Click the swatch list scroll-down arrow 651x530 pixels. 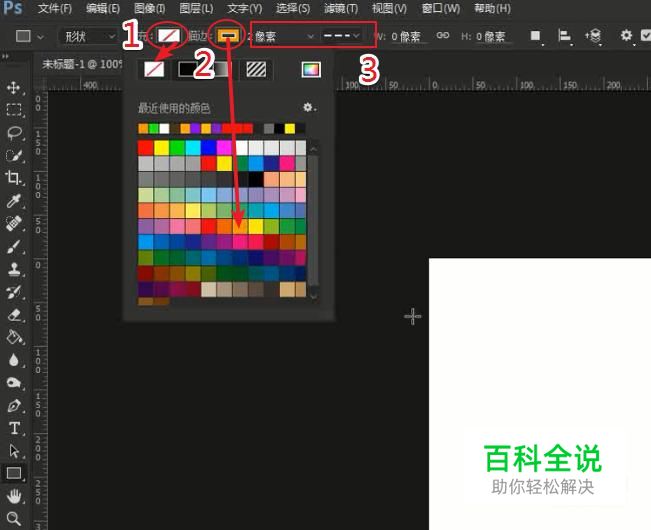pyautogui.click(x=314, y=296)
